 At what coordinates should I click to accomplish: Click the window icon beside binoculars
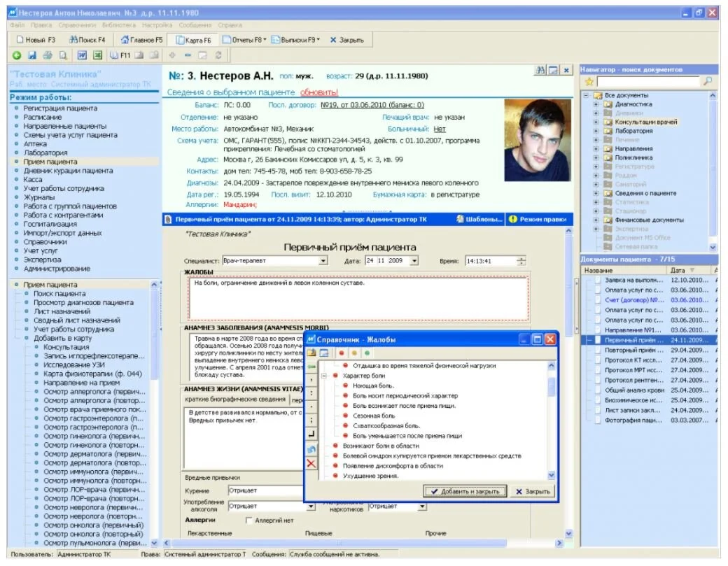(553, 70)
